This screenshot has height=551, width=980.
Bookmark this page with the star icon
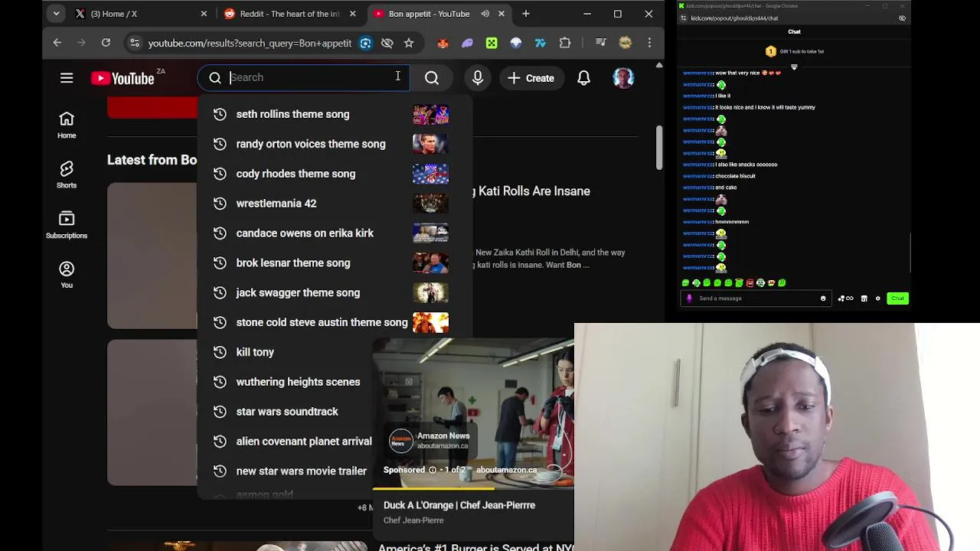click(409, 43)
